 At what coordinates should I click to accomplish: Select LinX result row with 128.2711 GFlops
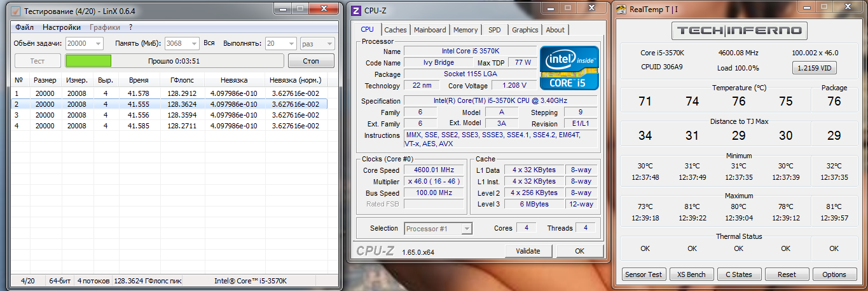[x=170, y=125]
